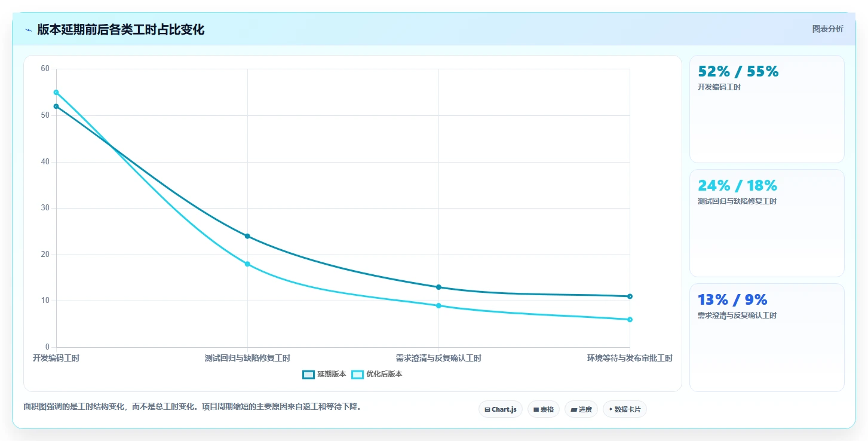The image size is (868, 441).
Task: Click the 环境等待与发布审批工时 x-axis label
Action: tap(630, 359)
